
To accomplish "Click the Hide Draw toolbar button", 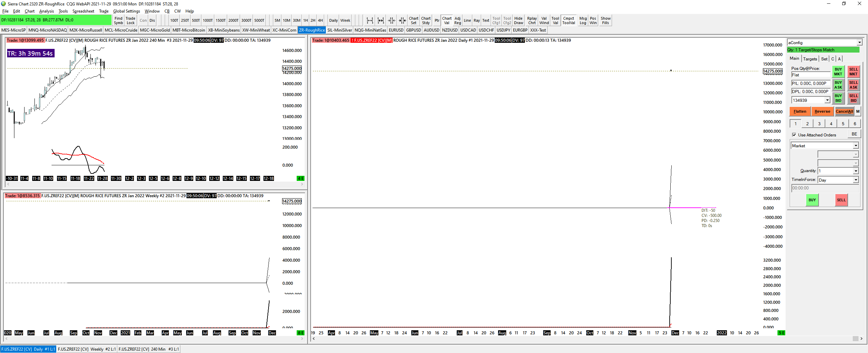I will [518, 21].
